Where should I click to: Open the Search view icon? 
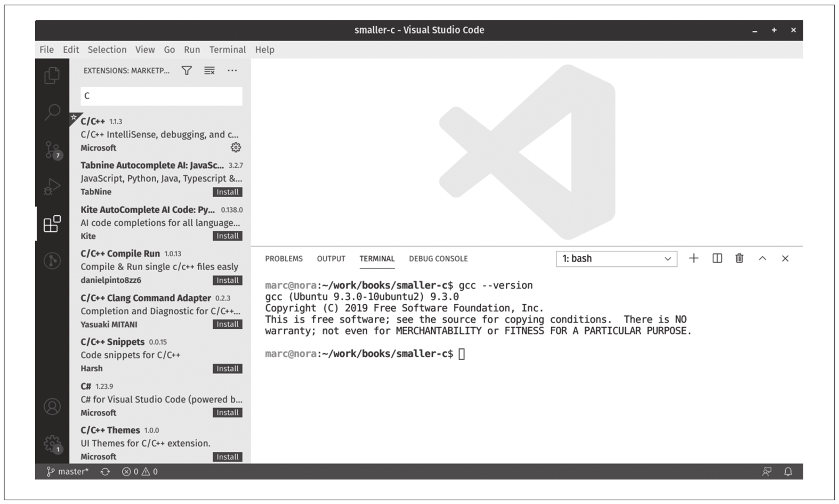(52, 112)
